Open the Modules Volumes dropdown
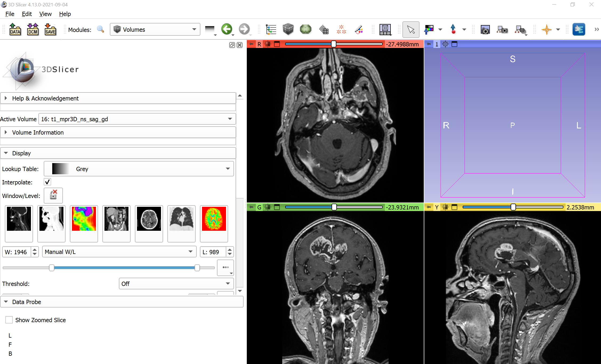 (155, 29)
